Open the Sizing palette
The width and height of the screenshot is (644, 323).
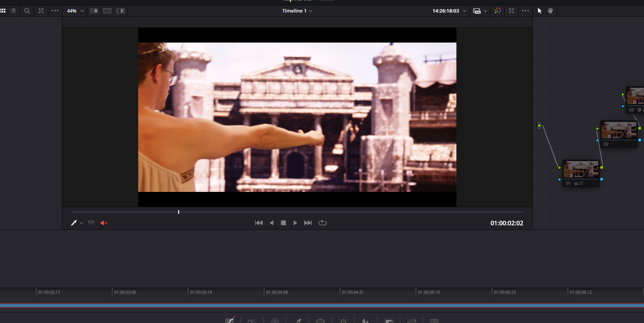click(412, 321)
